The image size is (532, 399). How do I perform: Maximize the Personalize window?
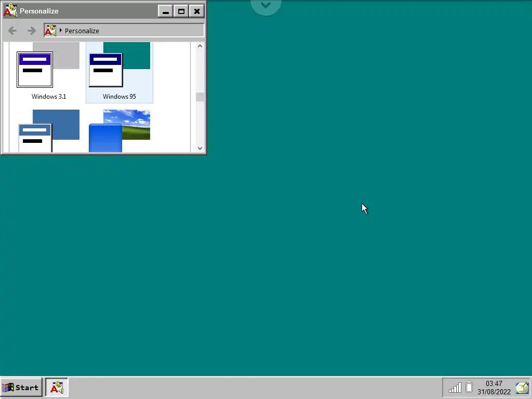coord(181,11)
